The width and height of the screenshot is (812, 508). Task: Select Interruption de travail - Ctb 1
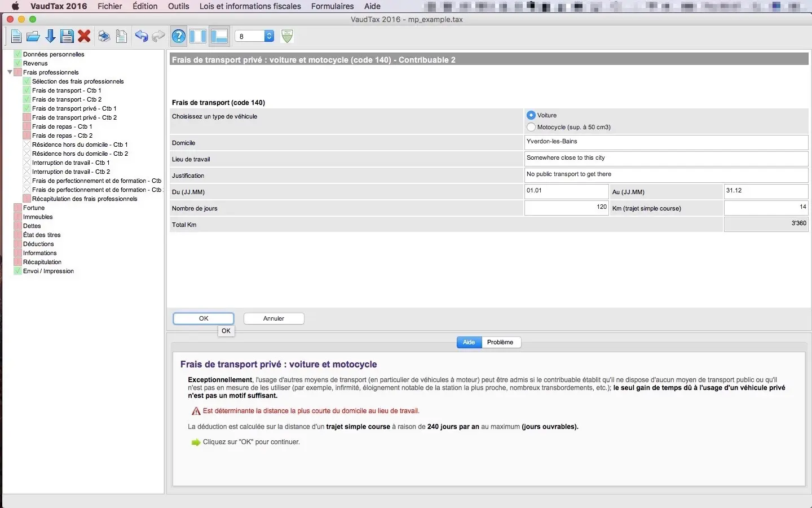(71, 163)
